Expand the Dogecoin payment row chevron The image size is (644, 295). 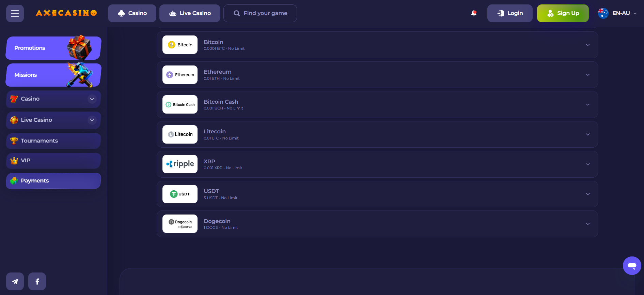[x=588, y=224]
